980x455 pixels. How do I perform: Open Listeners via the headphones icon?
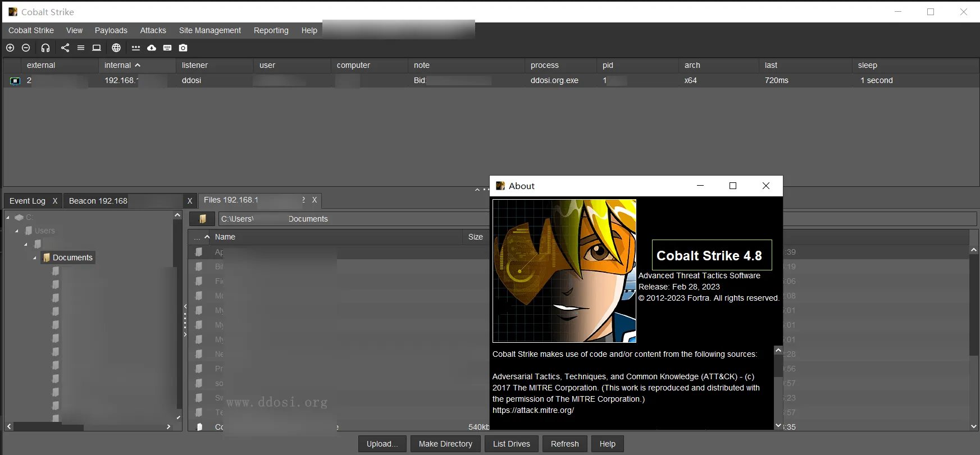coord(45,48)
